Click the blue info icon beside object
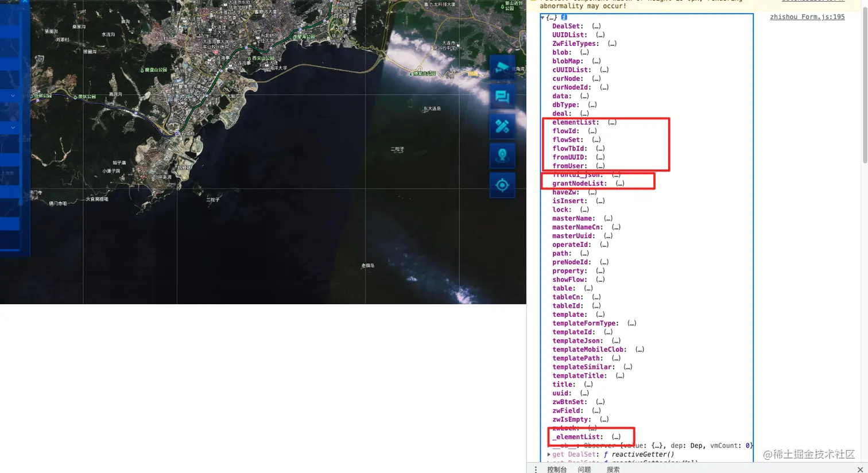Viewport: 868px width, 473px height. pyautogui.click(x=564, y=17)
